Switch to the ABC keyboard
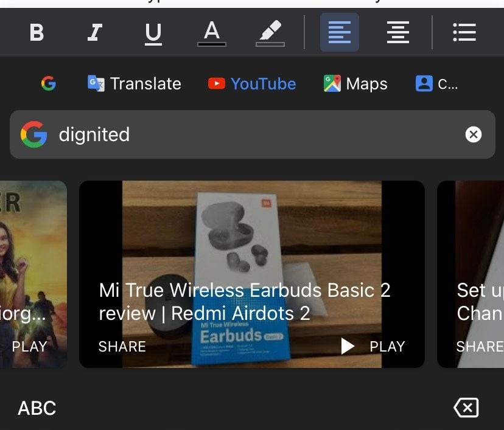This screenshot has height=430, width=504. click(x=37, y=408)
